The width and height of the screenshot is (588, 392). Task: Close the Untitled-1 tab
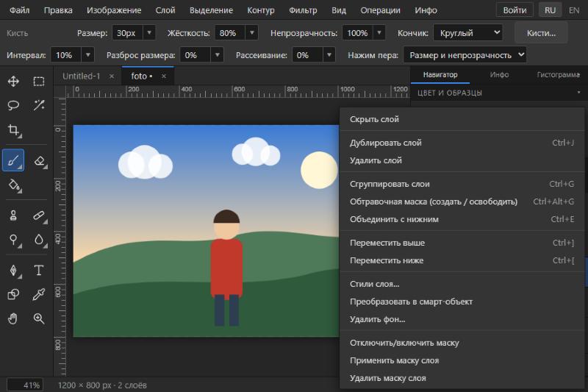pos(112,76)
